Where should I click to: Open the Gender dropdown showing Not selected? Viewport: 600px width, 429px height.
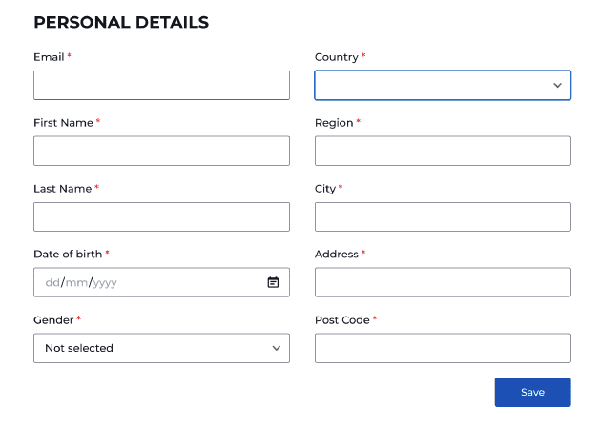(x=161, y=348)
